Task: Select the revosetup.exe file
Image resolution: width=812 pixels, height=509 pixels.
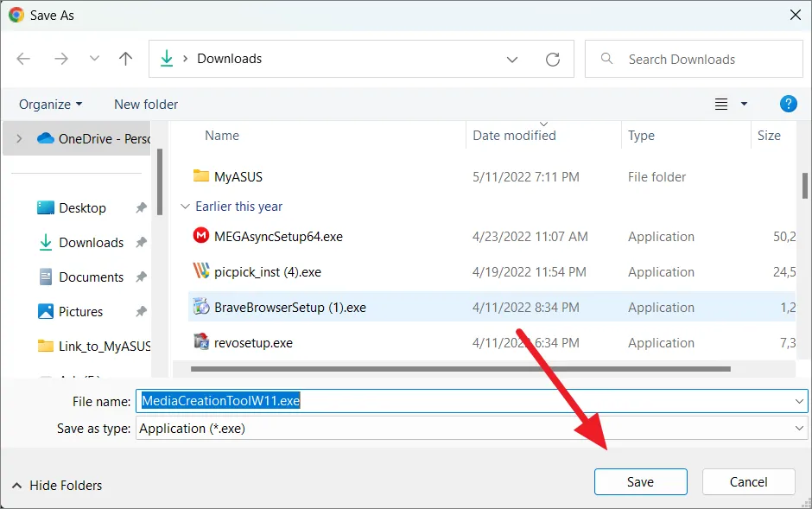Action: 253,343
